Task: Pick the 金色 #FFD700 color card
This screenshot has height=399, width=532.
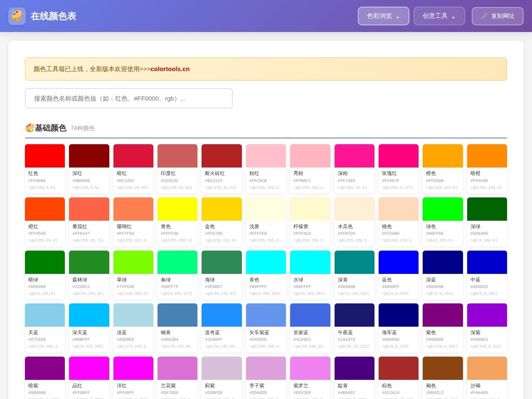Action: pos(222,222)
